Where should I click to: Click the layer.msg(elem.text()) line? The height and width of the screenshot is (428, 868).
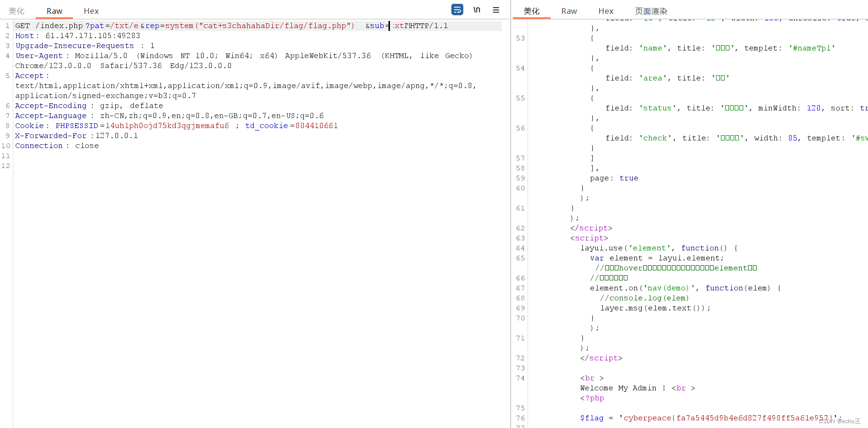pyautogui.click(x=655, y=308)
